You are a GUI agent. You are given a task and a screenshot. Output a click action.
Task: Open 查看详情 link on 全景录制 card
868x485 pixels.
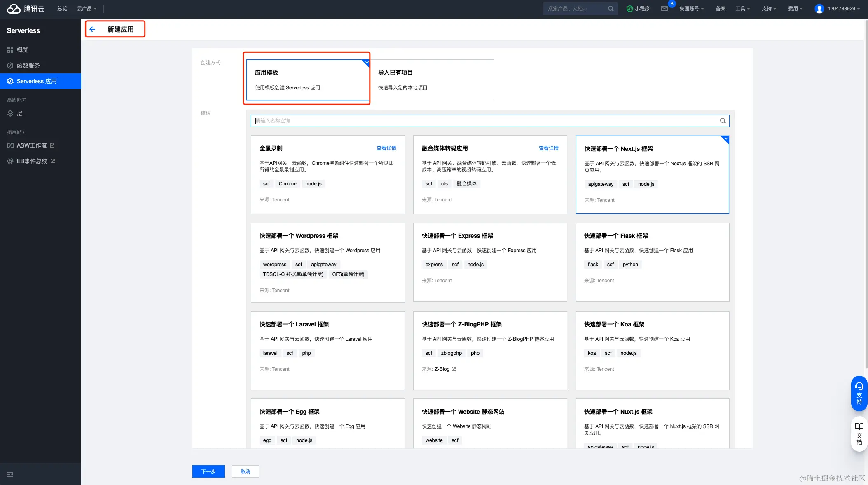[386, 148]
